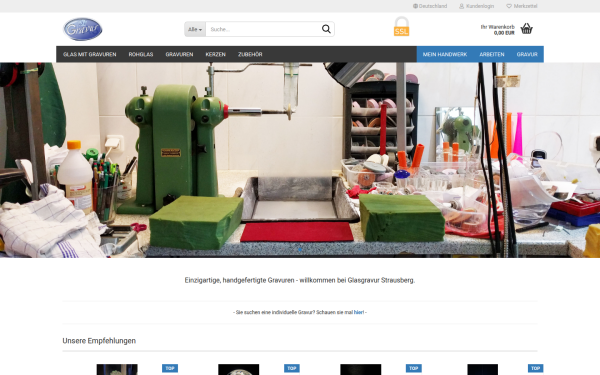Open the Alle category dropdown in search
Image resolution: width=600 pixels, height=375 pixels.
point(195,29)
